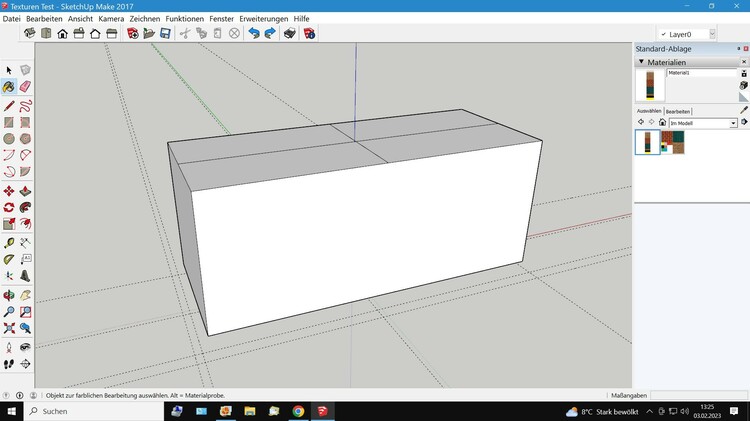The width and height of the screenshot is (750, 421).
Task: Pick the Select arrow tool
Action: 9,70
